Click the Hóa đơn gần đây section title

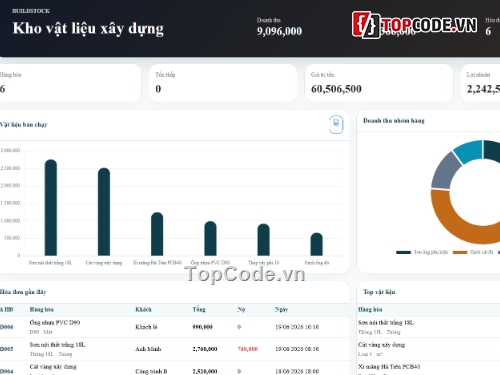(x=23, y=292)
